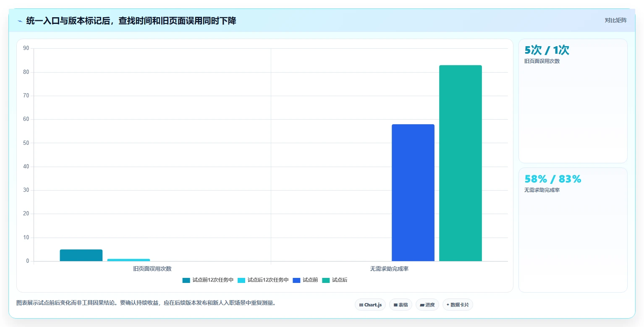This screenshot has height=327, width=644.
Task: Click the 试点后 teal legend color box
Action: pyautogui.click(x=326, y=280)
